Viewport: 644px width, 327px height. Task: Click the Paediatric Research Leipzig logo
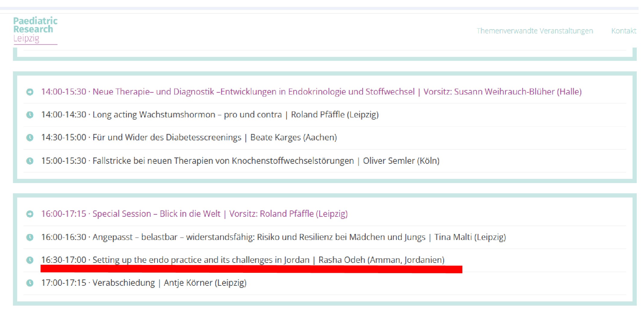coord(35,30)
